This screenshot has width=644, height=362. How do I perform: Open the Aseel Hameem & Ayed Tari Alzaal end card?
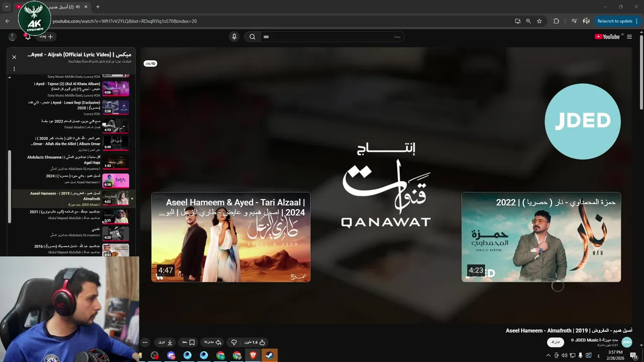tap(231, 237)
